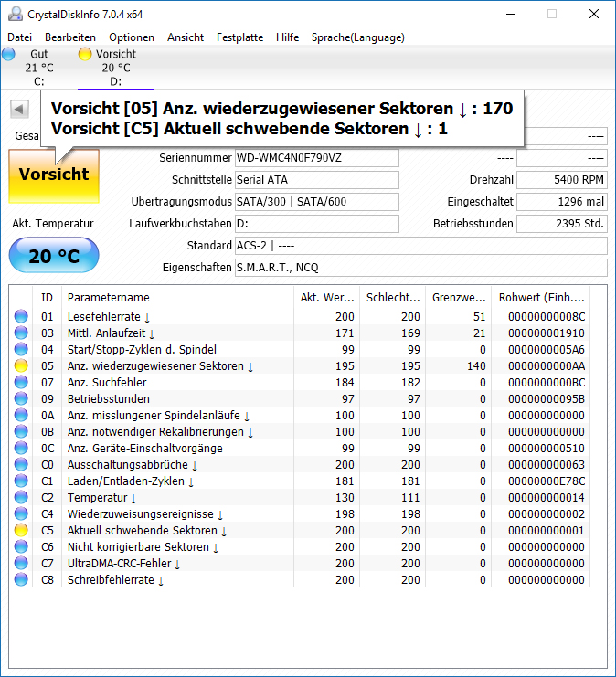Open the Hilfe menu
Screen dimensions: 616x677
287,37
